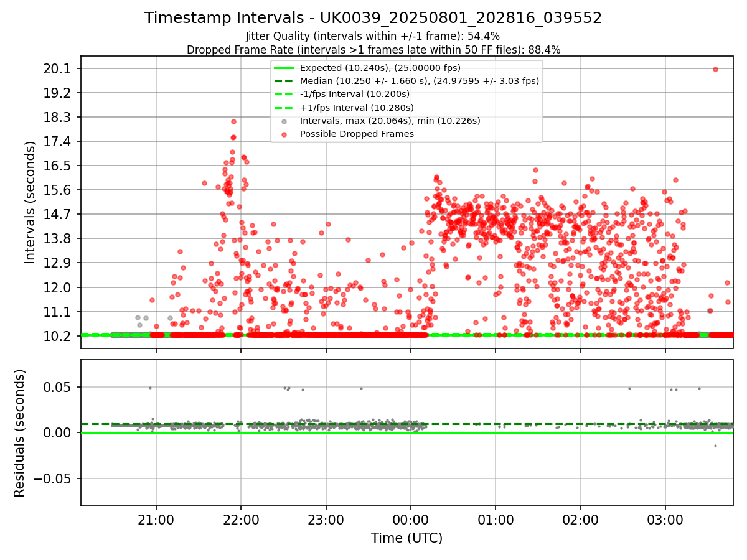Click the "Residuals (seconds)" y-axis label

tap(20, 433)
